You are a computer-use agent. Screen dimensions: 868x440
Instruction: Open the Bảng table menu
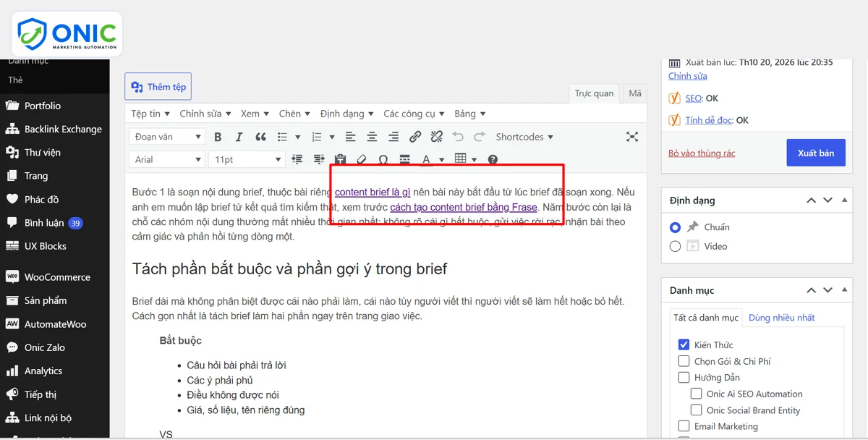pyautogui.click(x=470, y=114)
